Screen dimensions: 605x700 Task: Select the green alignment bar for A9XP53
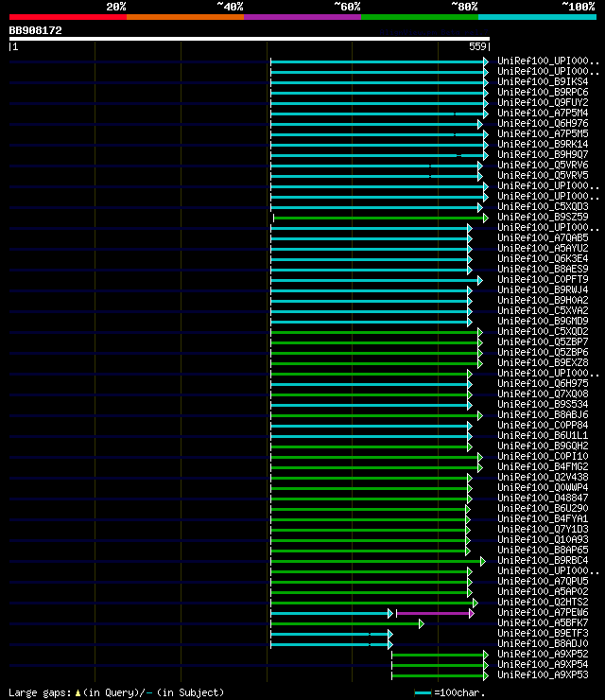(438, 676)
